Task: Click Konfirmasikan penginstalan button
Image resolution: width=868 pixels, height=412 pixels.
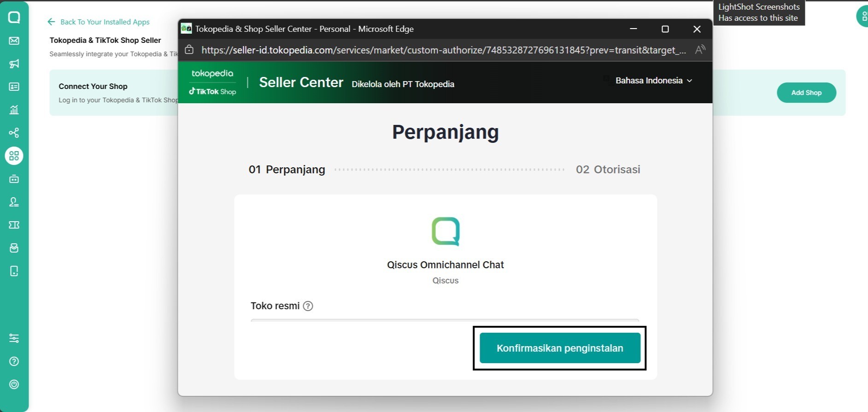Action: coord(560,348)
